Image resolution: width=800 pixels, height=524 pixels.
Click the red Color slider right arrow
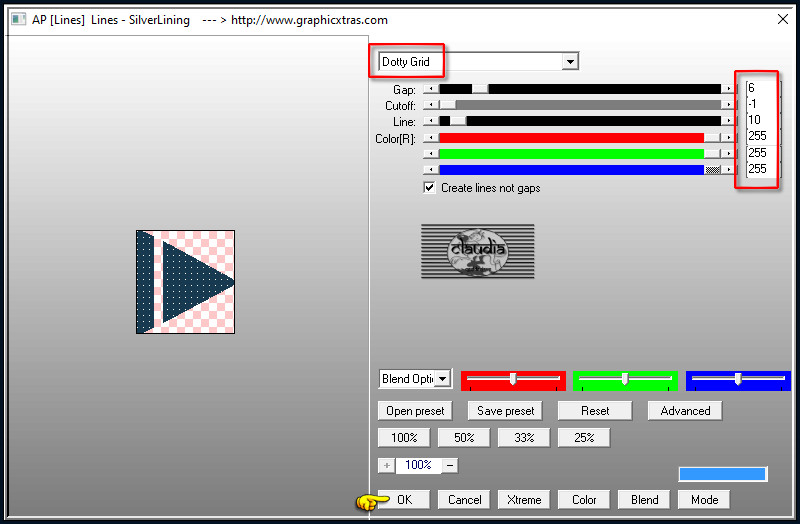728,138
